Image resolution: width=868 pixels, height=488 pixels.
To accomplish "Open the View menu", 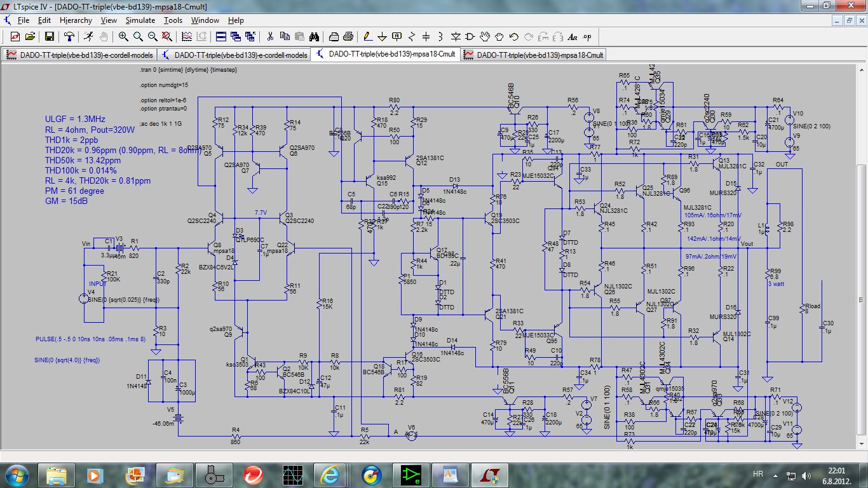I will 109,20.
